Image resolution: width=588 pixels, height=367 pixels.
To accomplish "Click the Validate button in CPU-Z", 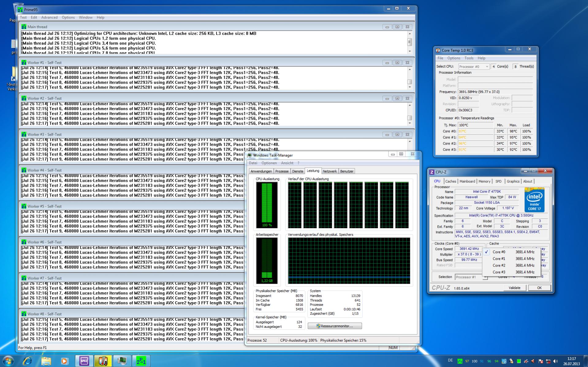I will click(x=514, y=288).
